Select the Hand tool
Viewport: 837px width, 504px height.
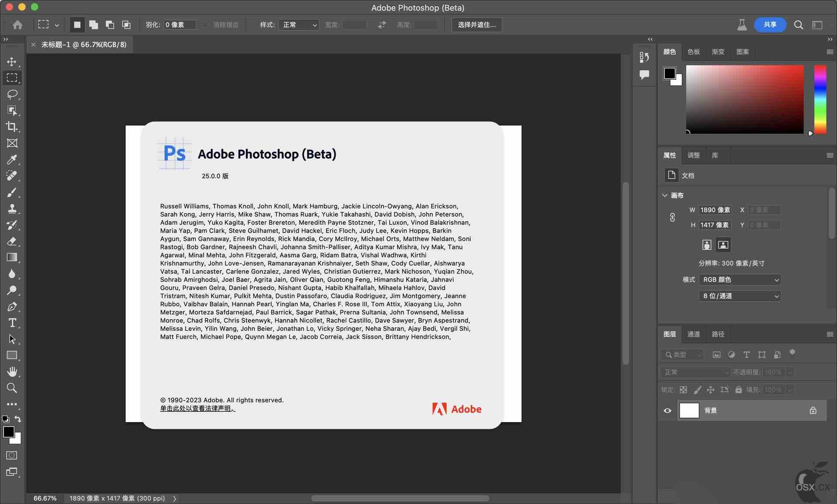point(12,372)
